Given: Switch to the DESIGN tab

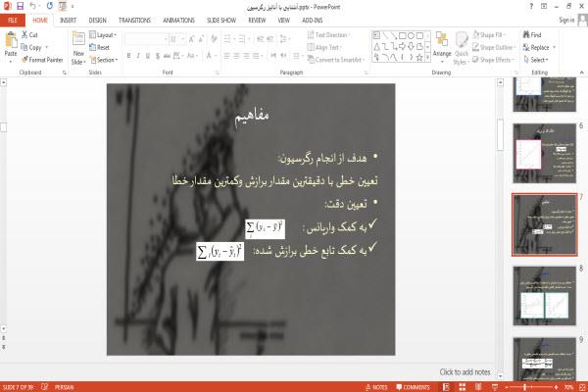Looking at the screenshot, I should tap(97, 21).
